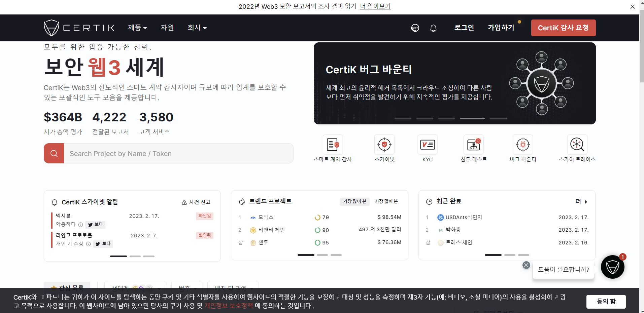Click the CertiK 감사 요청 button

tap(563, 28)
